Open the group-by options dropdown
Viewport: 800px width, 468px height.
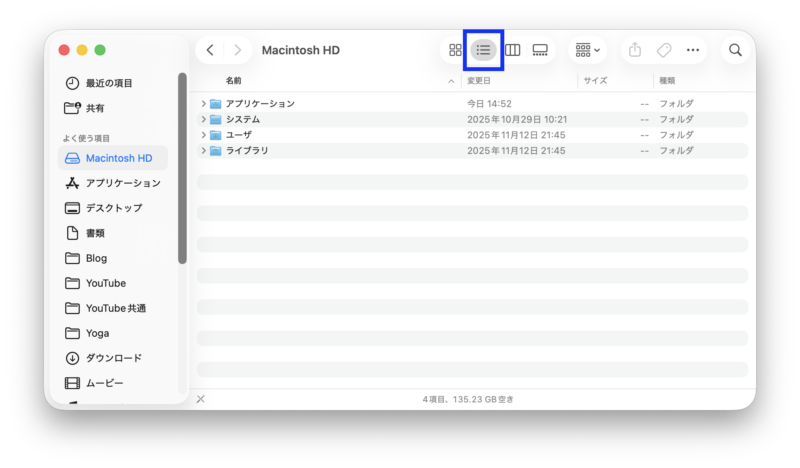coord(588,50)
